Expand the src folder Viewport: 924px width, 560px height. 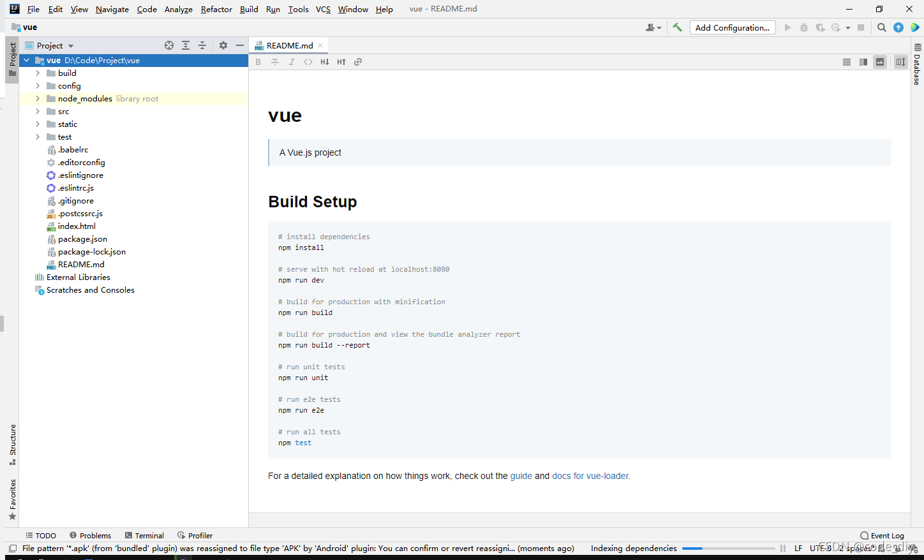(x=38, y=112)
